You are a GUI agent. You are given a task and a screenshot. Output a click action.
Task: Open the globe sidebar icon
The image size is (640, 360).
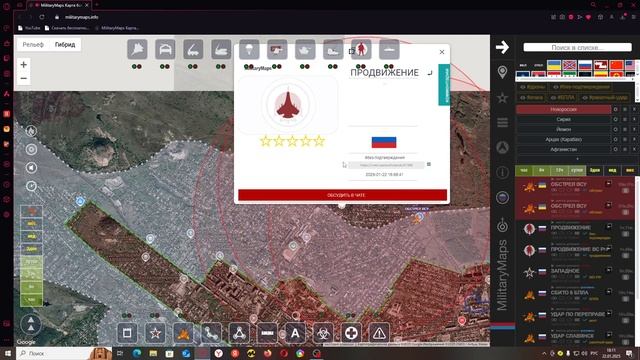click(x=502, y=198)
